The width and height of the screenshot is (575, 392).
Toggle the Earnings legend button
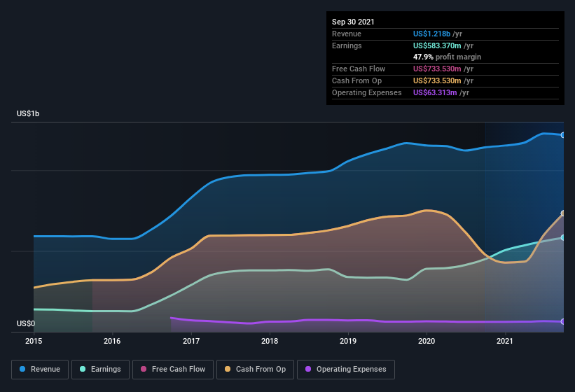tap(100, 370)
